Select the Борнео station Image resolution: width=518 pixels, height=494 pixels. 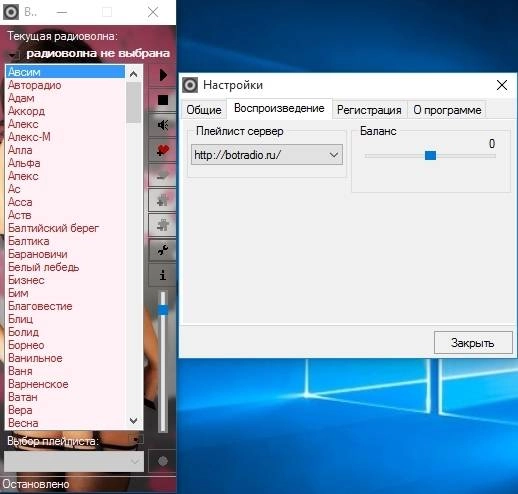pyautogui.click(x=65, y=345)
